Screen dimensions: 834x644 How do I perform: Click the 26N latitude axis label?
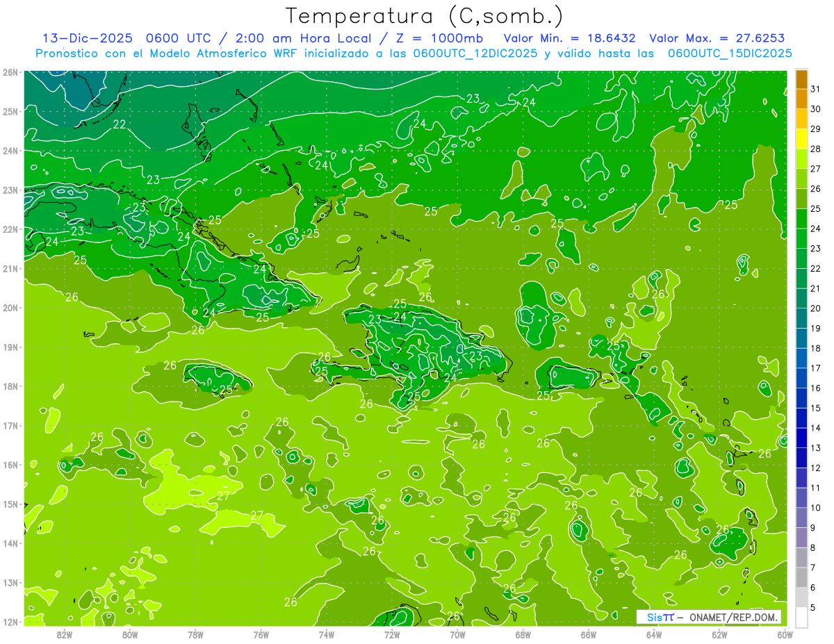click(10, 72)
